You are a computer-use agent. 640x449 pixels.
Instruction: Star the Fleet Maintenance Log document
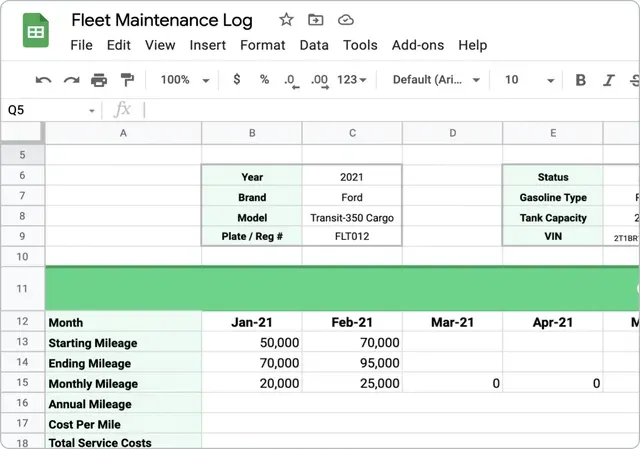click(286, 20)
